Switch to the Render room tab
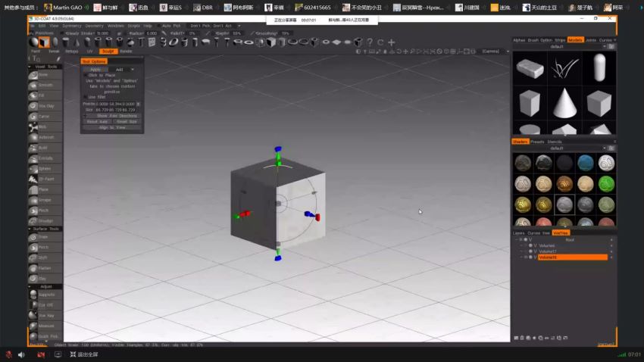This screenshot has height=362, width=644. pos(126,51)
